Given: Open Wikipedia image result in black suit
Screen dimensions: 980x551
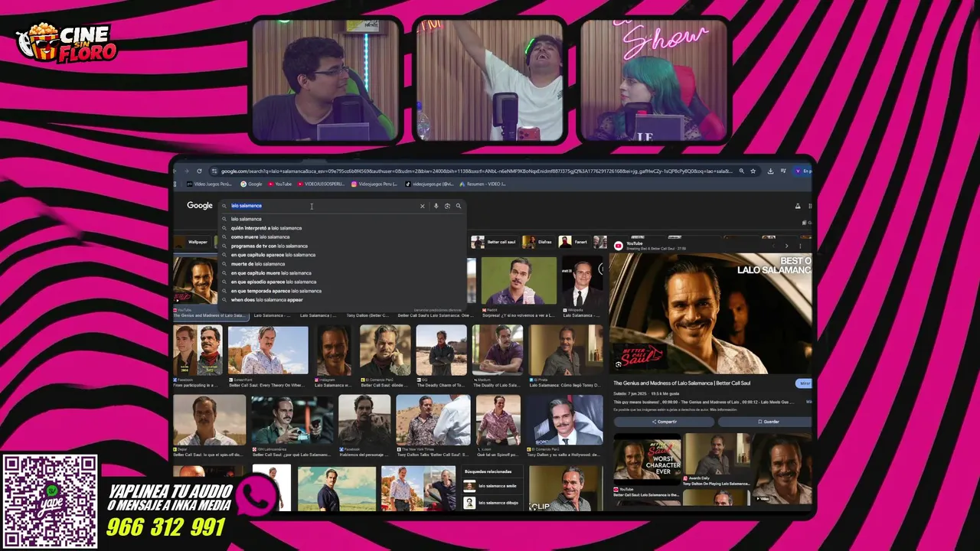Looking at the screenshot, I should pos(582,281).
